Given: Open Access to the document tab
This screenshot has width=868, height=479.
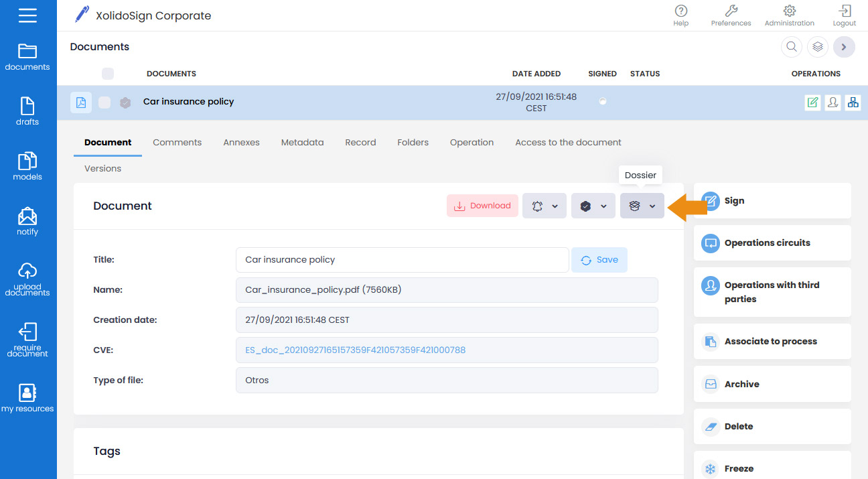Looking at the screenshot, I should click(568, 142).
